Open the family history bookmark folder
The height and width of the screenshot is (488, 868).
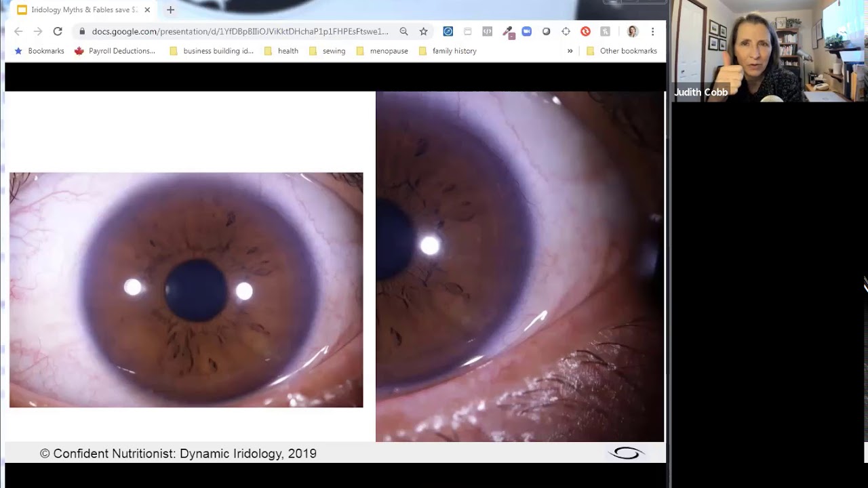tap(448, 51)
